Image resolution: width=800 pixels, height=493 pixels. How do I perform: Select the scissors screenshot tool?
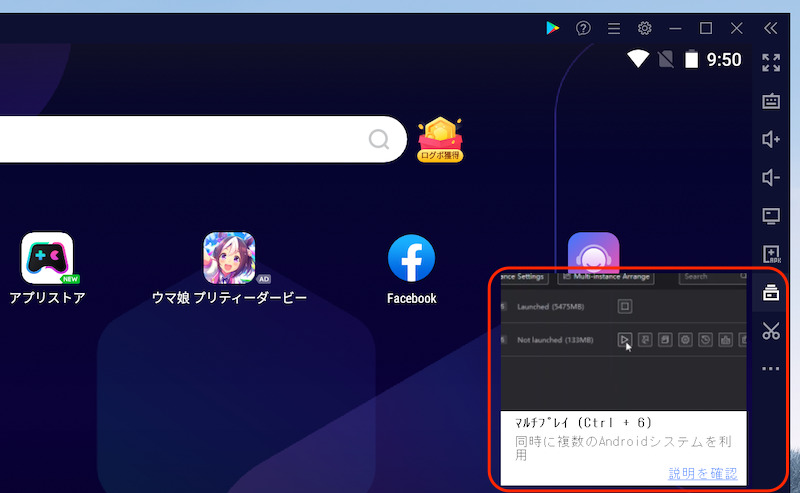[771, 331]
